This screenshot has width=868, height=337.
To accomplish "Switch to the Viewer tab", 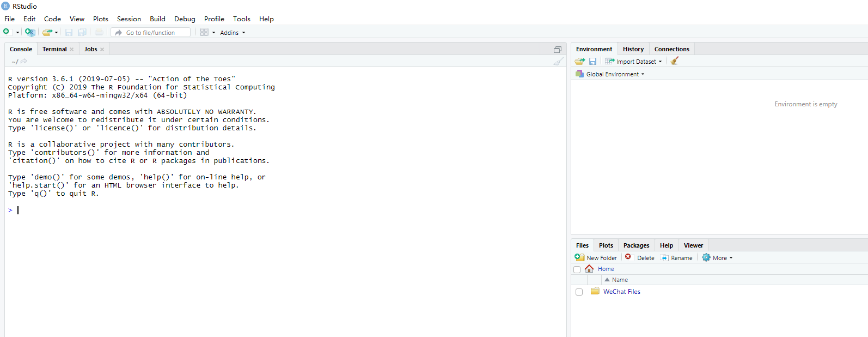I will tap(694, 245).
